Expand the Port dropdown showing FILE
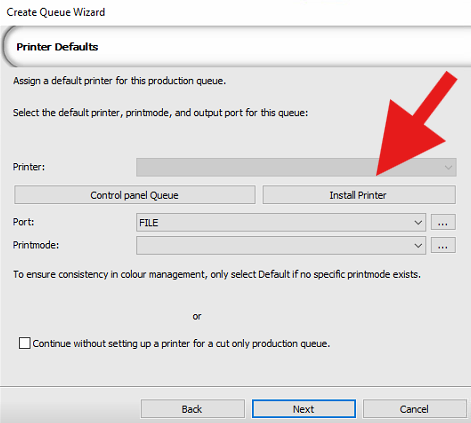Image resolution: width=471 pixels, height=423 pixels. [x=281, y=222]
